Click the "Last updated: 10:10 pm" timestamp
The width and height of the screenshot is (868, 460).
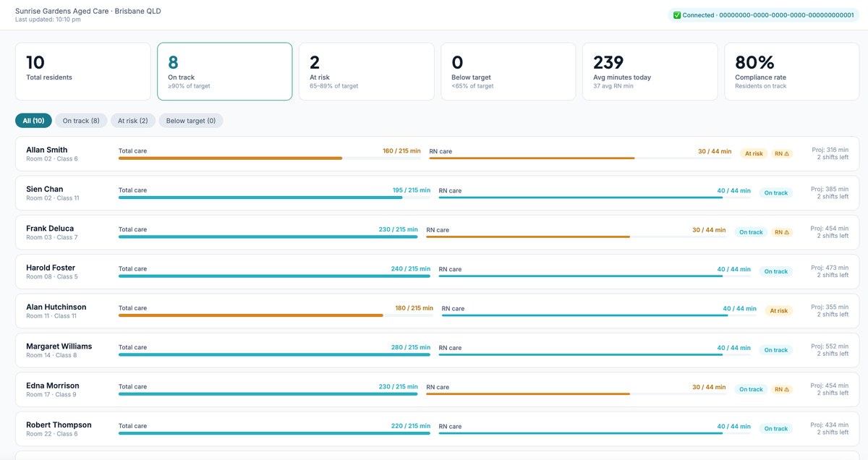[48, 20]
